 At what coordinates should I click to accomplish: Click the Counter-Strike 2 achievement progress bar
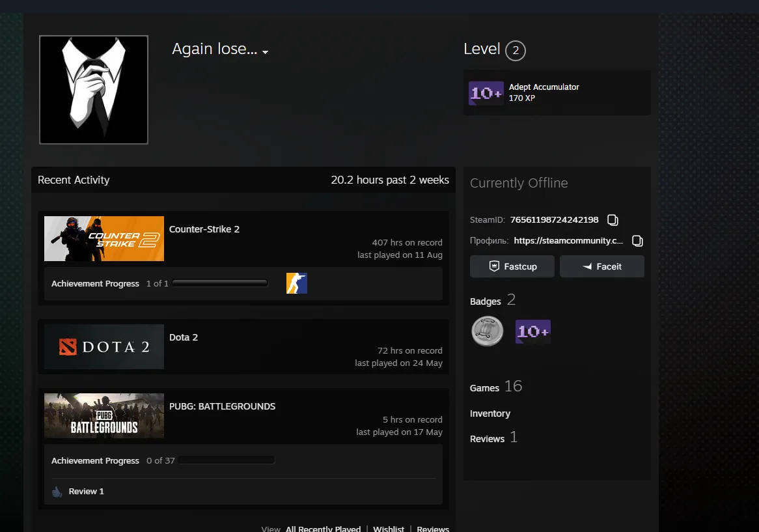pyautogui.click(x=220, y=283)
